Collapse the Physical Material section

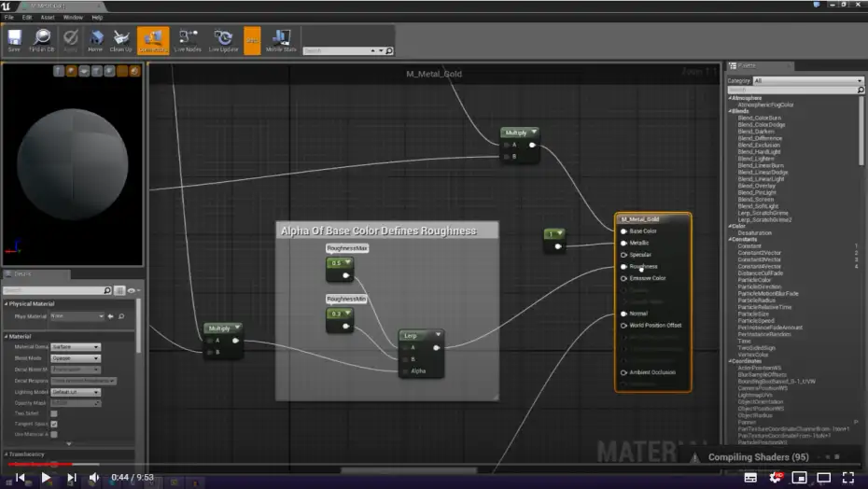tap(7, 304)
